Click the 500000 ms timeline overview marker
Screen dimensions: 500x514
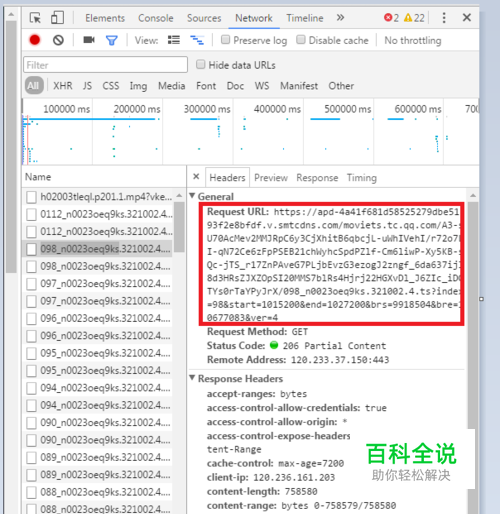(347, 109)
